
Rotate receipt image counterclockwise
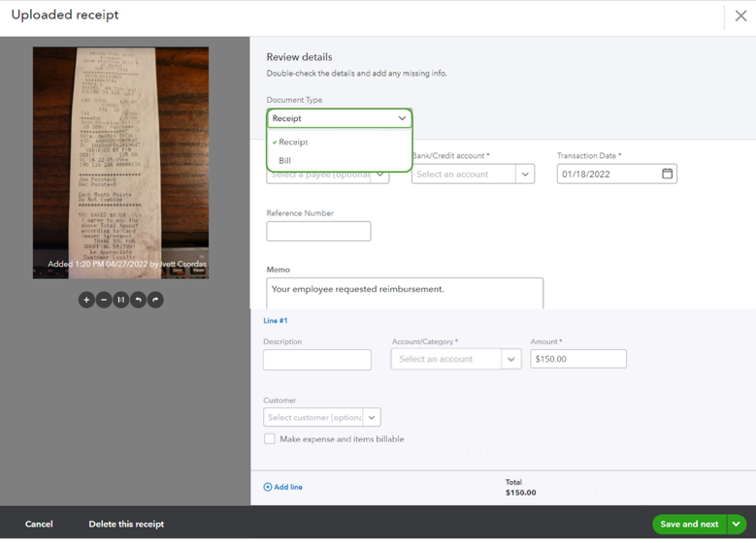coord(138,300)
